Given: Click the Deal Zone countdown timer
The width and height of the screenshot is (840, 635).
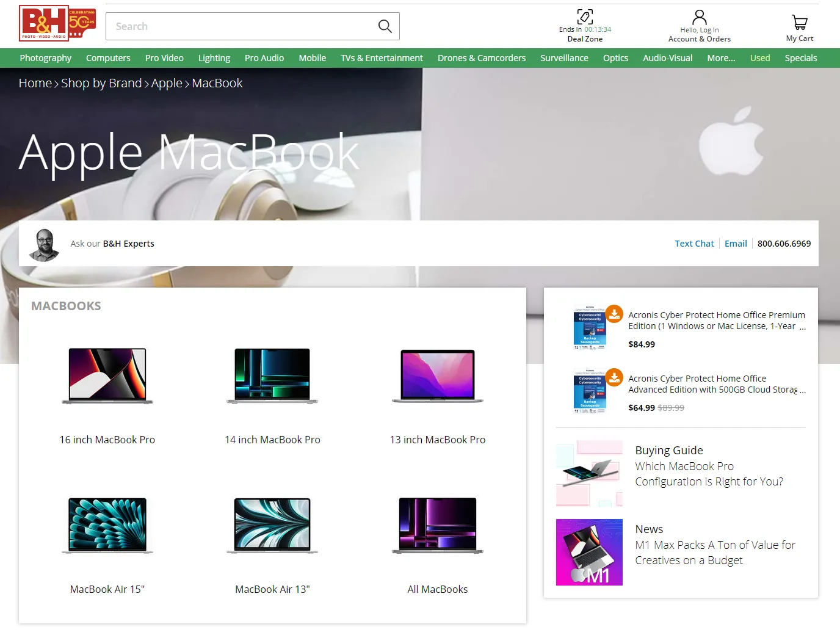Looking at the screenshot, I should [x=598, y=29].
